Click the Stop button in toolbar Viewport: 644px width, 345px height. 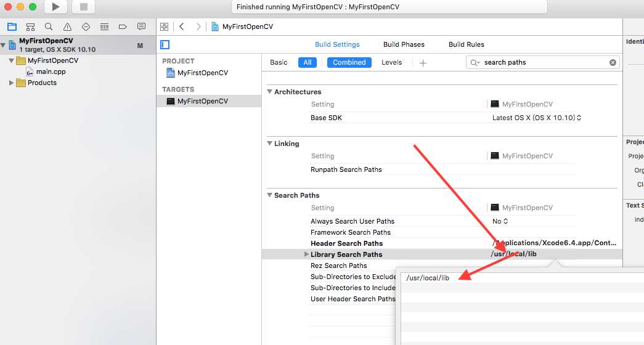pyautogui.click(x=83, y=7)
